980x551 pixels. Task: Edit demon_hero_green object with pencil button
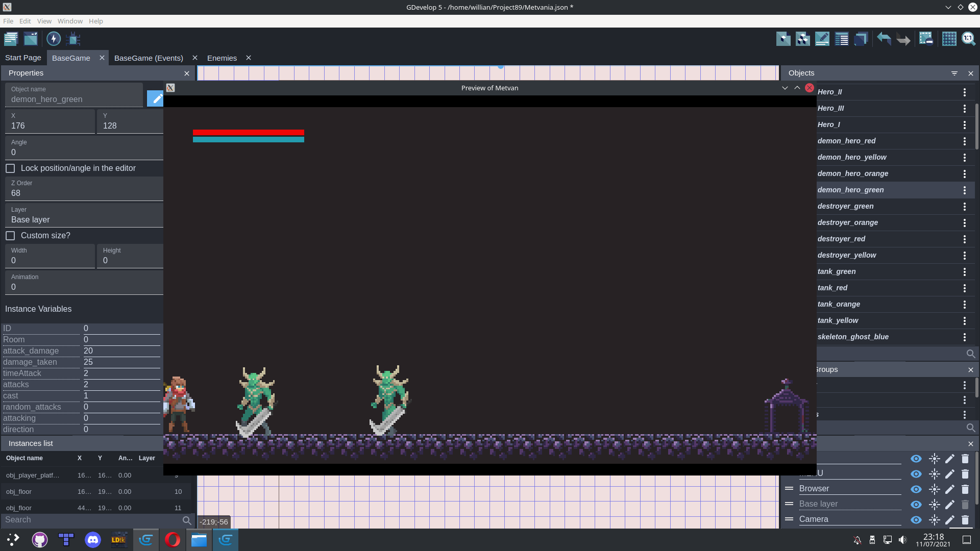tap(155, 98)
